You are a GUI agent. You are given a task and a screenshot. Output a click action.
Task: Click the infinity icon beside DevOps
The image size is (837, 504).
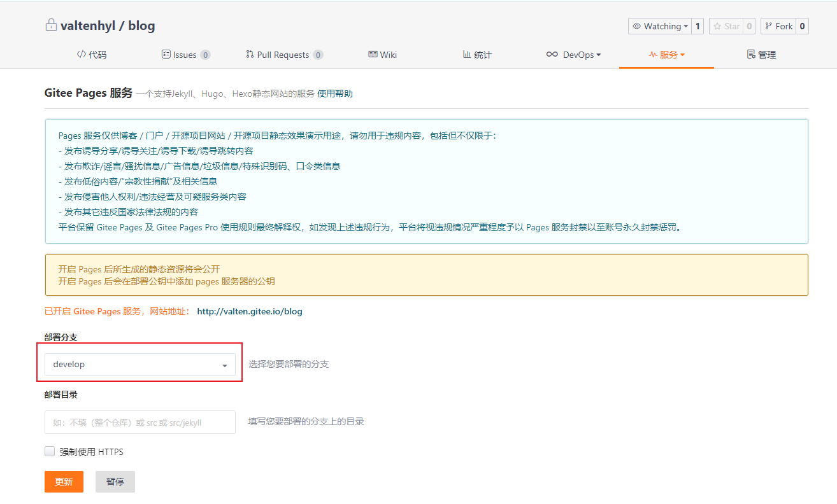tap(552, 55)
